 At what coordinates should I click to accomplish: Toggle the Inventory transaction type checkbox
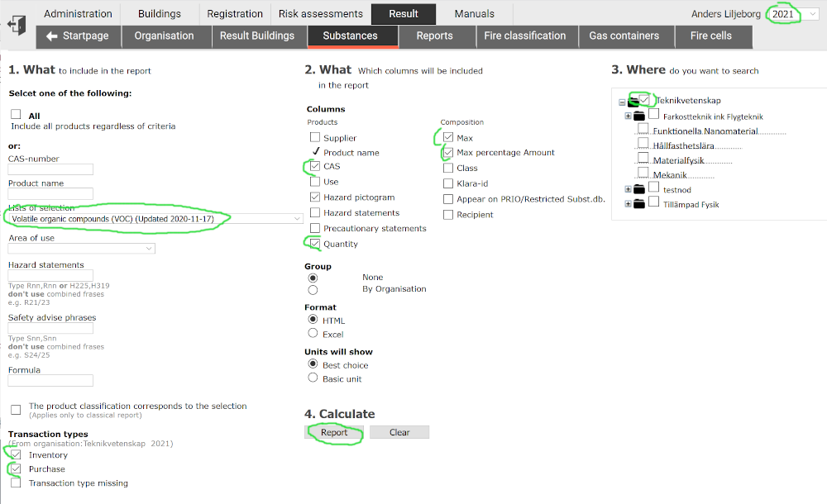(x=16, y=454)
